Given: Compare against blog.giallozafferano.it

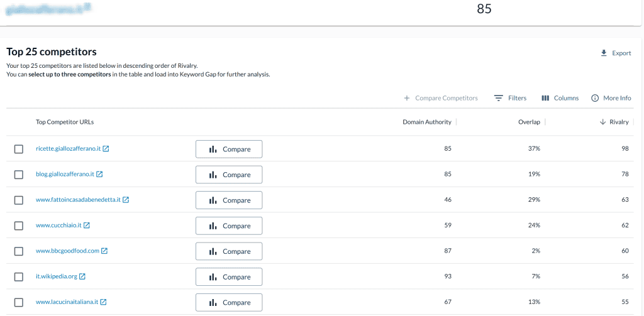Looking at the screenshot, I should (x=229, y=175).
